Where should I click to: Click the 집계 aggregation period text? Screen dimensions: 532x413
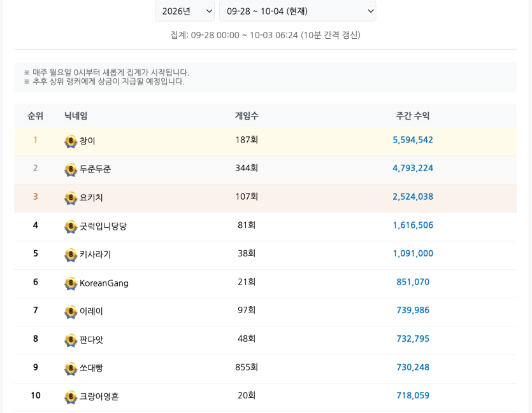[265, 35]
